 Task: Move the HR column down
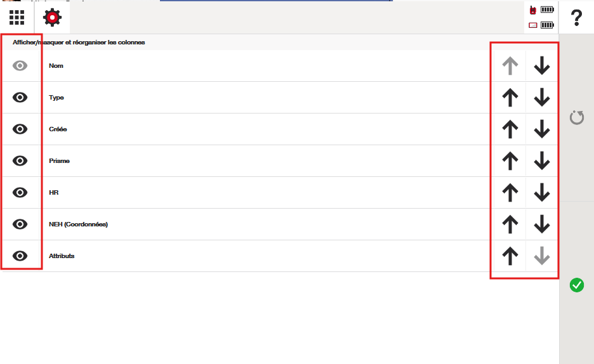[x=541, y=193]
